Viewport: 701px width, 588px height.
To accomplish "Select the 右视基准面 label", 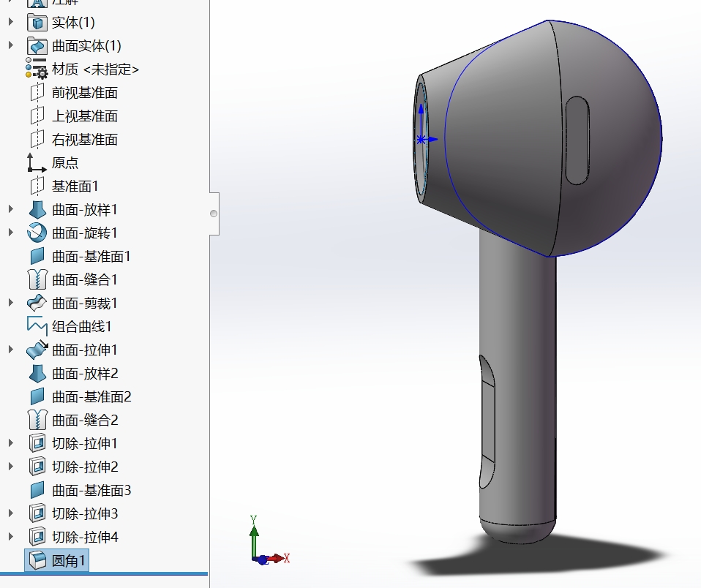I will point(84,140).
